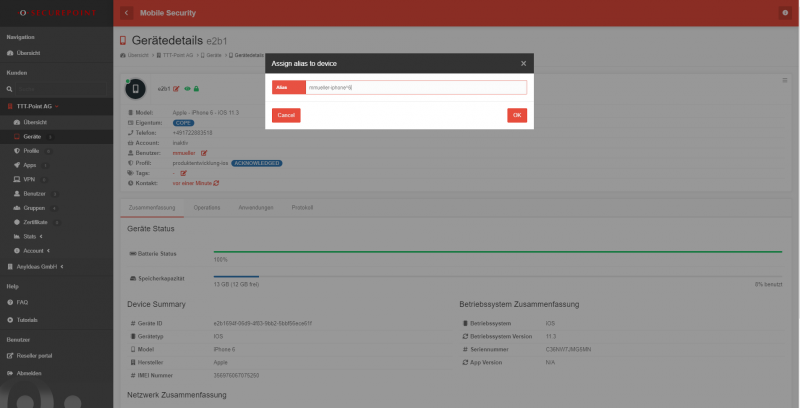Click the green eye icon next to e2b1

[x=187, y=88]
